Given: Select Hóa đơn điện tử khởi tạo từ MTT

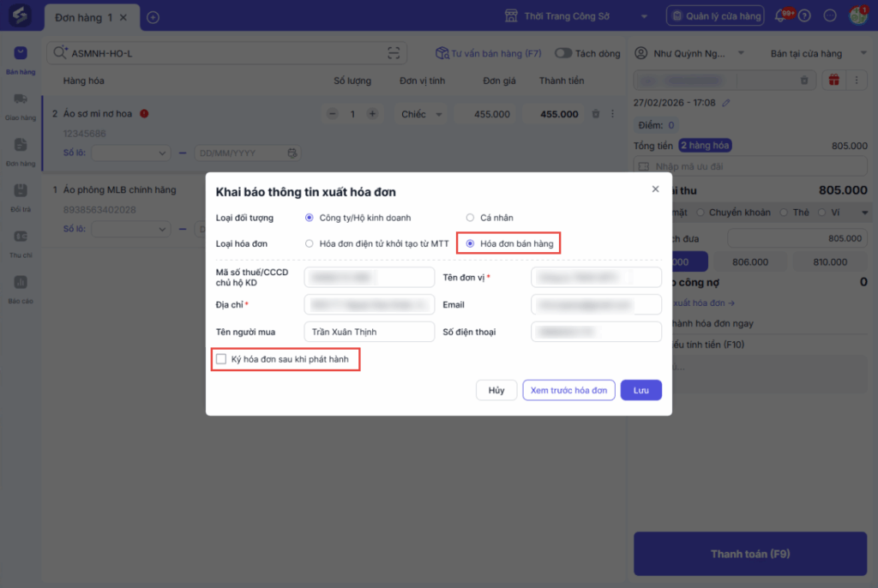Looking at the screenshot, I should (310, 243).
